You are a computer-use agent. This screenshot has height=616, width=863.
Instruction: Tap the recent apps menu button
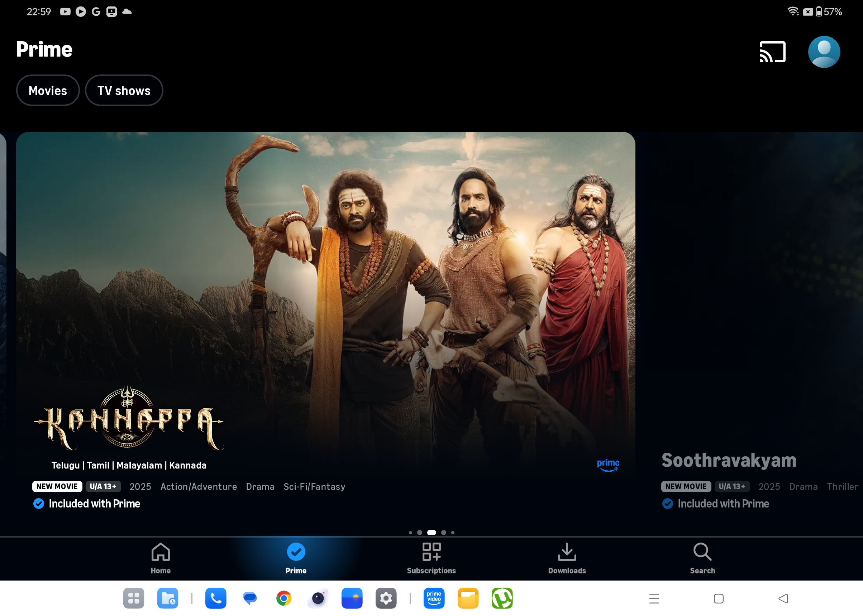pyautogui.click(x=654, y=598)
